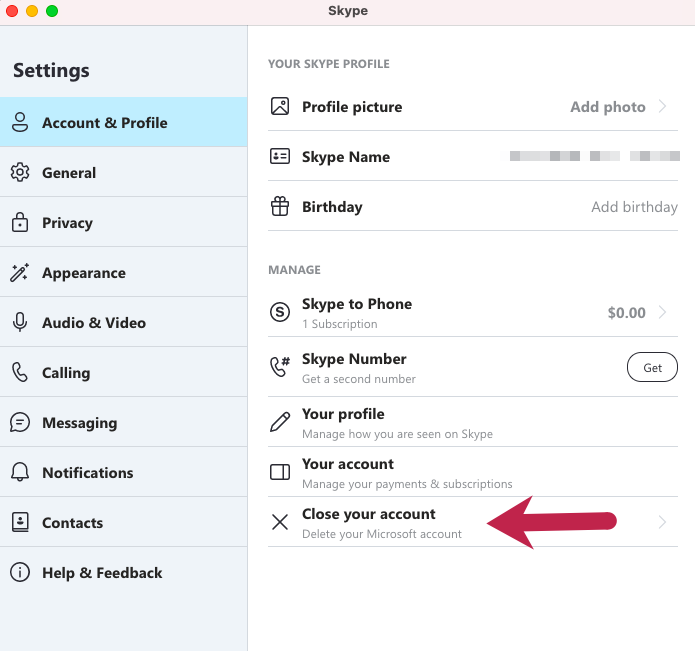Click the Birthday label

click(x=332, y=207)
